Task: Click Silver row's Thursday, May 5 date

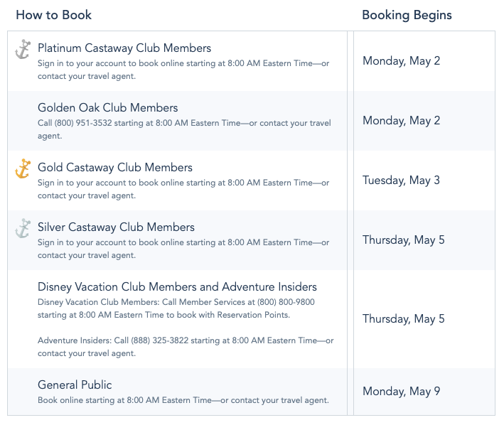Action: (403, 240)
